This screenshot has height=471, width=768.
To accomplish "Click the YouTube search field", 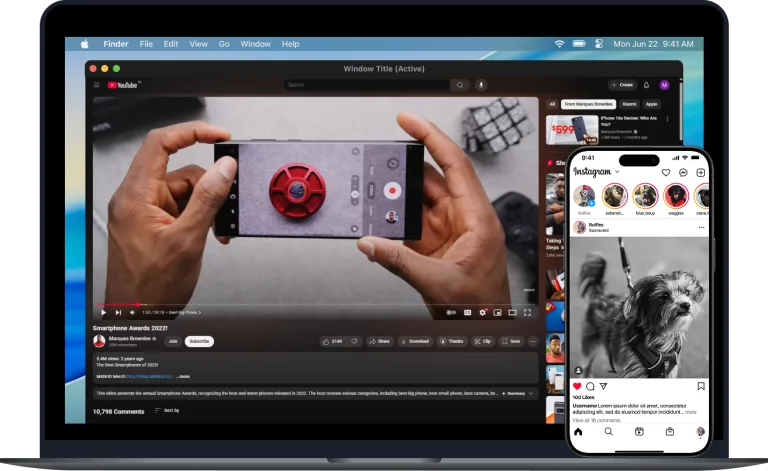I will (367, 85).
